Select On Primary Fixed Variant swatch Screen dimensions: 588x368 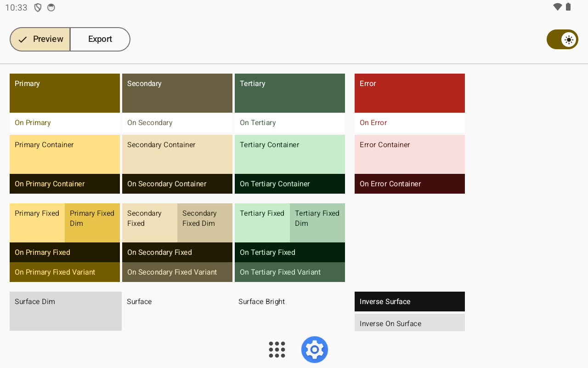coord(65,272)
